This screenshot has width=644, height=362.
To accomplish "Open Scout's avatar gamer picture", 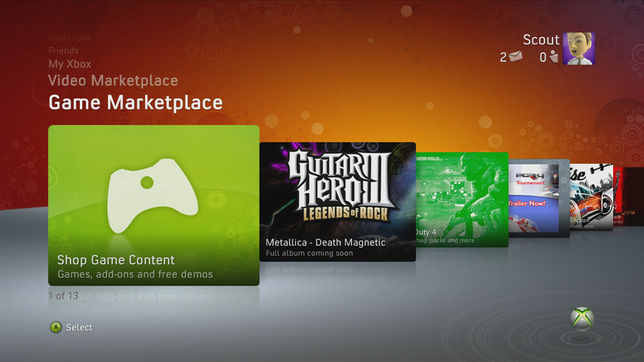I will (x=579, y=48).
